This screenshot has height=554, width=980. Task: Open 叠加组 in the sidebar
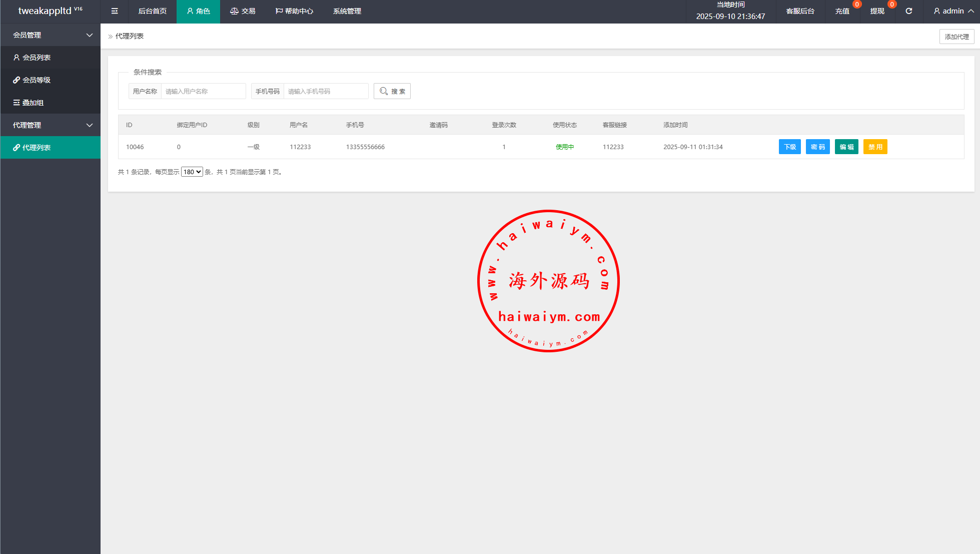tap(33, 103)
